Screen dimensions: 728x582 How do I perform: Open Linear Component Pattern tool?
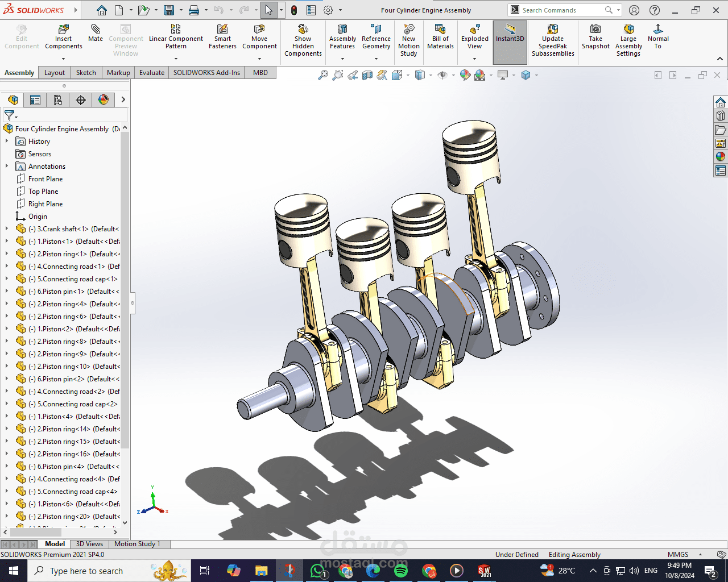(x=176, y=37)
